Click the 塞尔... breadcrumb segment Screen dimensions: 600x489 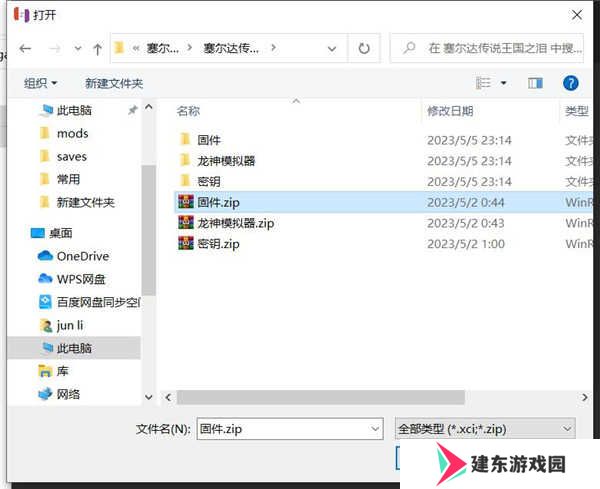(x=163, y=48)
